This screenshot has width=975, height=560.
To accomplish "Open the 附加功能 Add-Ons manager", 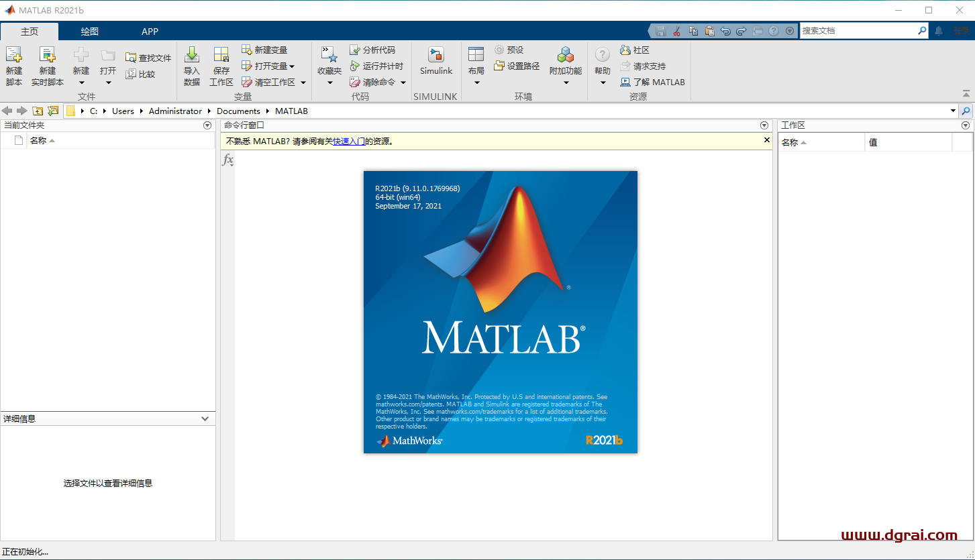I will click(565, 60).
